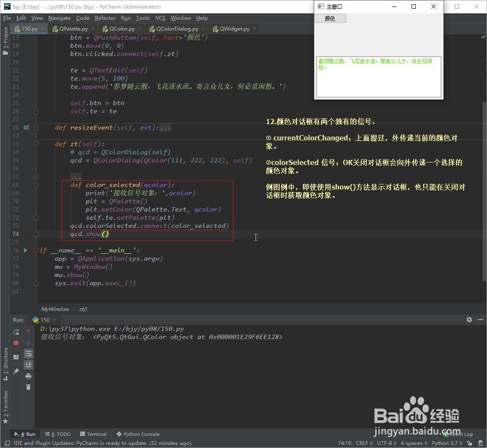The image size is (487, 448).
Task: Open the 6: TODO tool window
Action: 58,434
